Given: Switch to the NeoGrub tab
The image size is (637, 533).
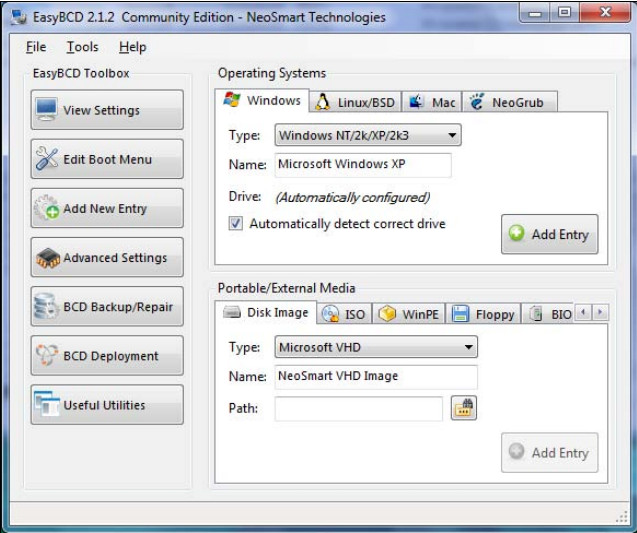Looking at the screenshot, I should pos(510,102).
